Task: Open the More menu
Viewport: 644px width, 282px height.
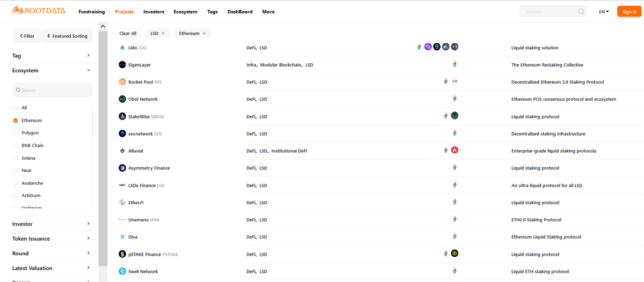Action: click(x=268, y=12)
